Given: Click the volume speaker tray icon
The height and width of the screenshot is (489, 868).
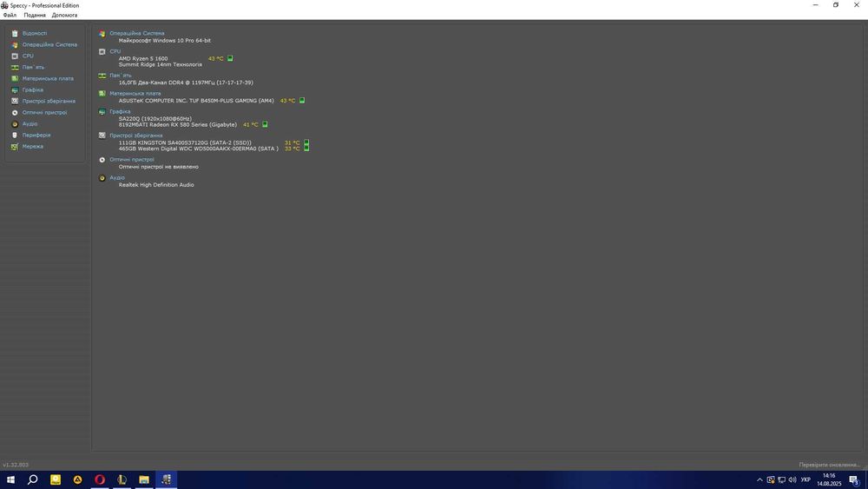Looking at the screenshot, I should coord(792,479).
